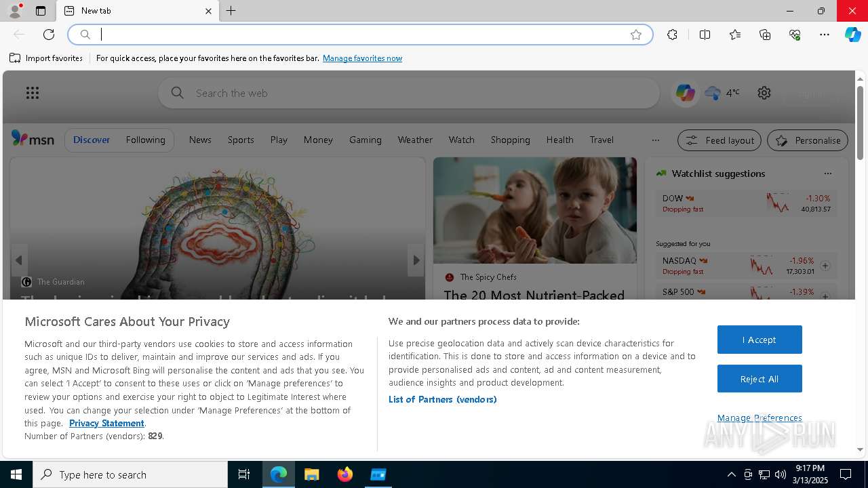868x488 pixels.
Task: Open the tab actions menu icon
Action: click(x=41, y=11)
